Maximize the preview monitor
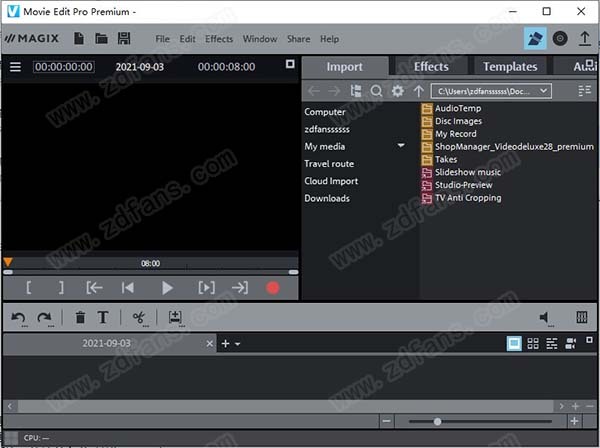Image resolution: width=600 pixels, height=448 pixels. tap(290, 64)
